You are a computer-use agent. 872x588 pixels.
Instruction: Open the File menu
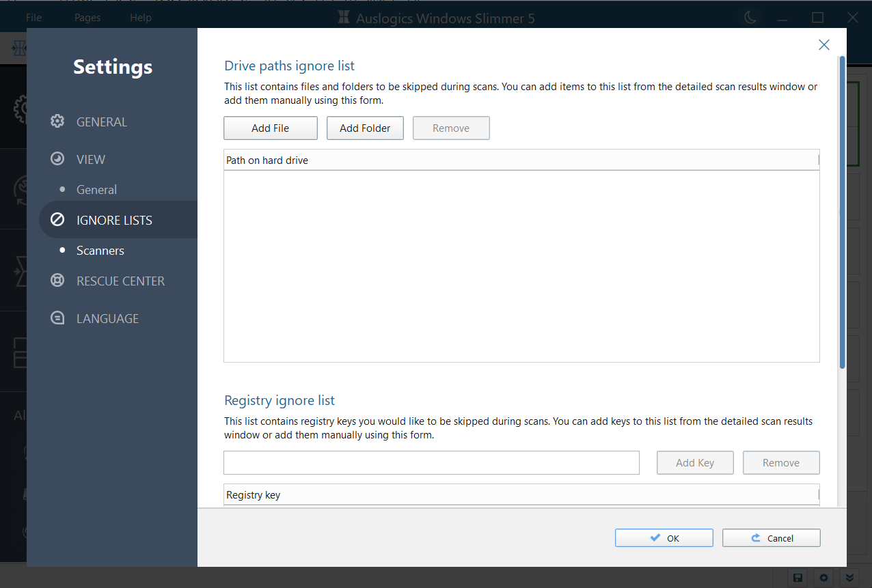33,17
